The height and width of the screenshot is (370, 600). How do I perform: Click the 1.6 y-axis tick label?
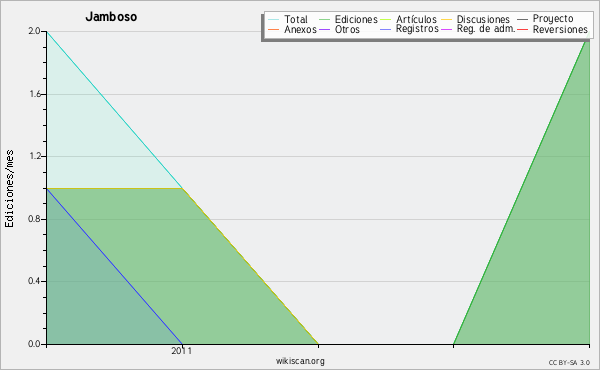pyautogui.click(x=34, y=94)
